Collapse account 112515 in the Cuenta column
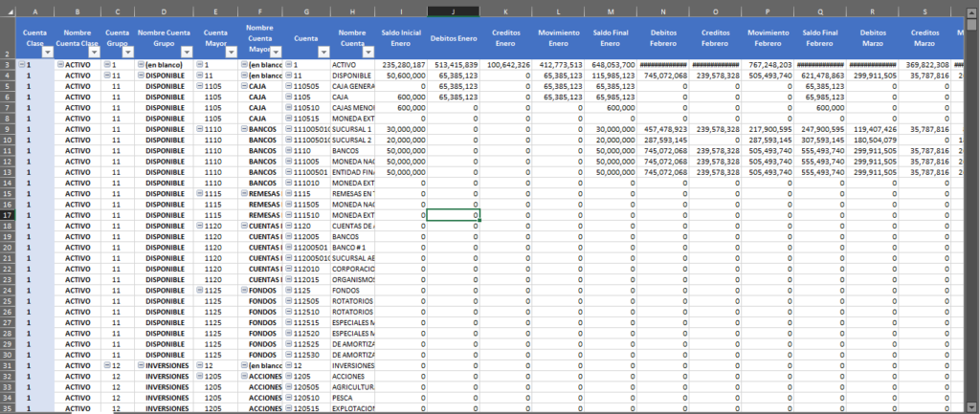Image resolution: width=980 pixels, height=414 pixels. click(x=288, y=322)
